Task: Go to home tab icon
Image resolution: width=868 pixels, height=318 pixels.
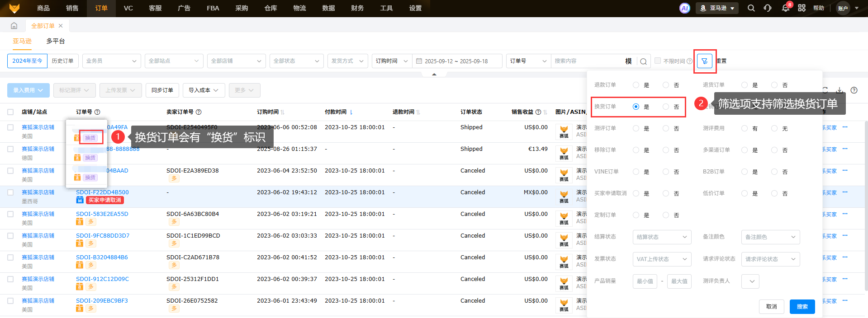Action: click(14, 26)
